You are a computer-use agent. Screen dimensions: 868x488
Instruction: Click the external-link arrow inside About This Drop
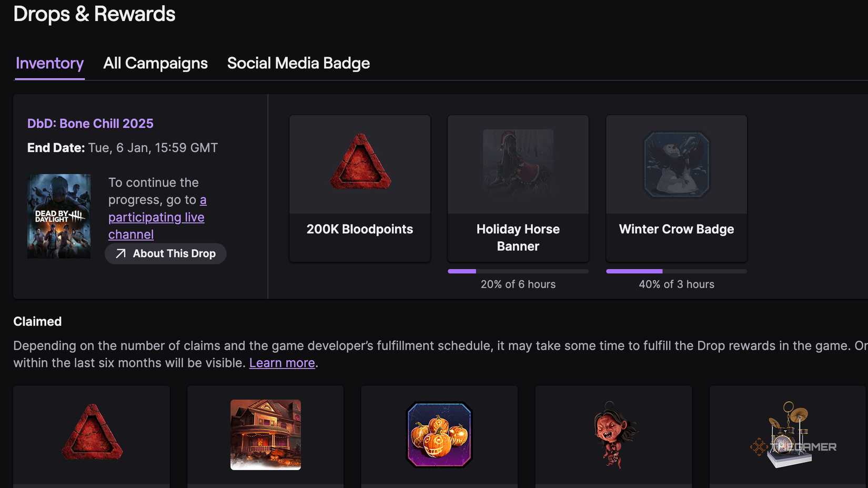click(120, 253)
